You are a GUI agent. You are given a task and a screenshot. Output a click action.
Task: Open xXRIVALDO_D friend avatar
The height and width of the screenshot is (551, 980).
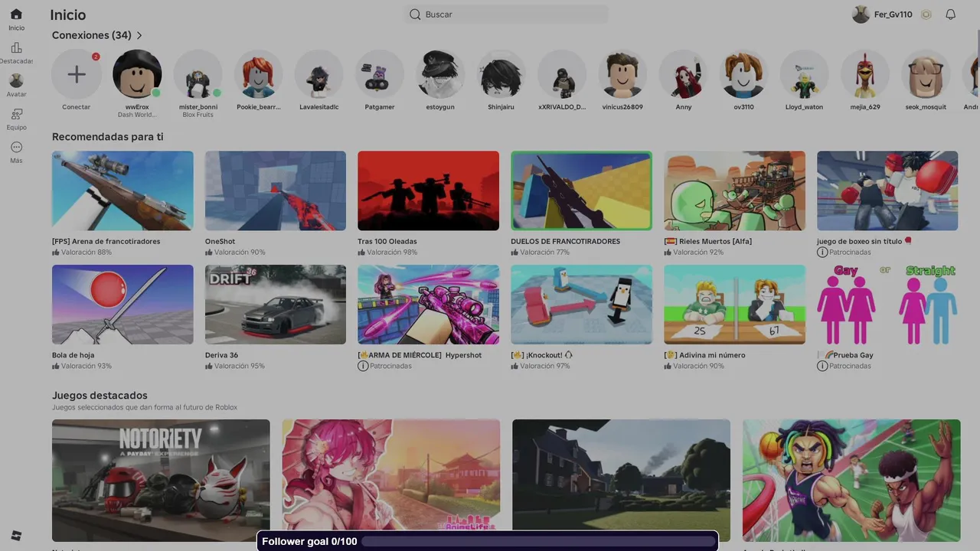(x=562, y=74)
